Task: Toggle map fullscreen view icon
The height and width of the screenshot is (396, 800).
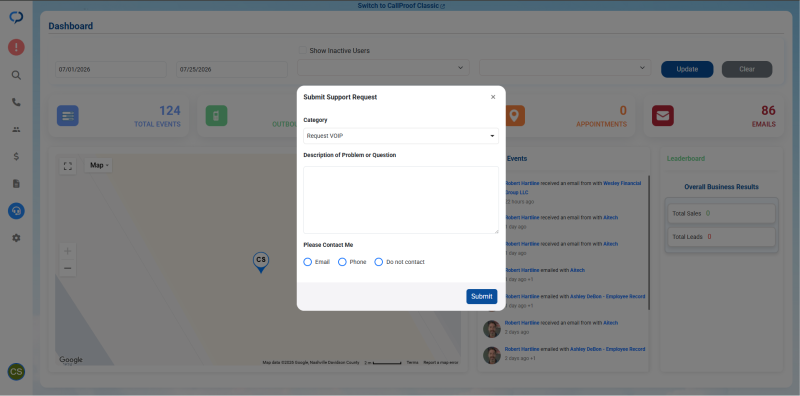Action: (68, 166)
